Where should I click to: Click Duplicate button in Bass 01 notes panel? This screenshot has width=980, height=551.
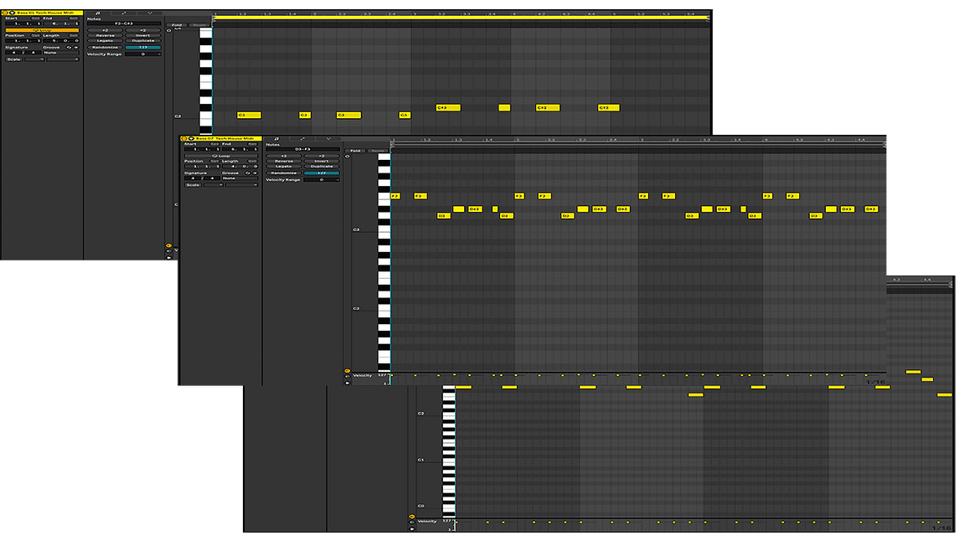point(143,40)
